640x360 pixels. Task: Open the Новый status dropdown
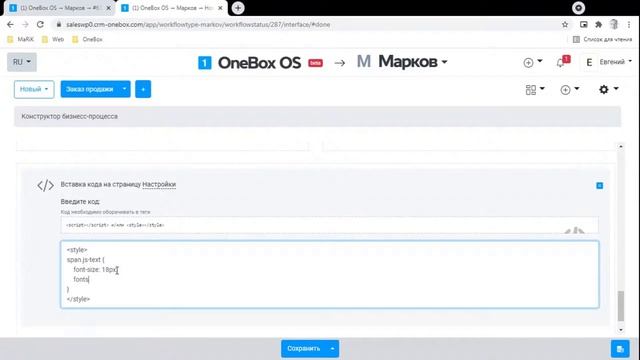point(34,89)
